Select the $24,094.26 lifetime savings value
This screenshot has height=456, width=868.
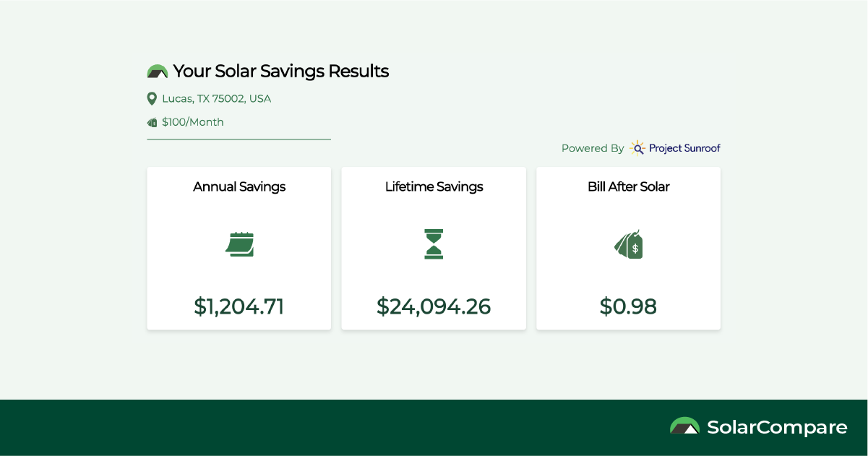coord(433,306)
